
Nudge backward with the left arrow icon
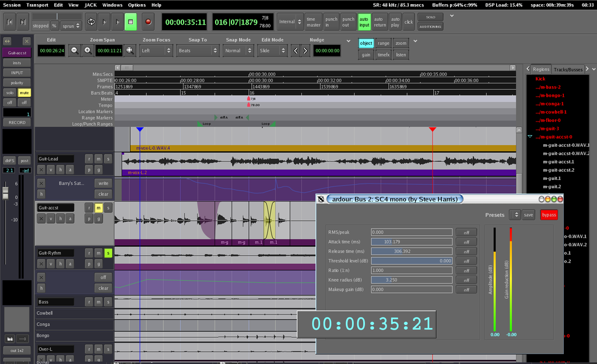[x=296, y=51]
